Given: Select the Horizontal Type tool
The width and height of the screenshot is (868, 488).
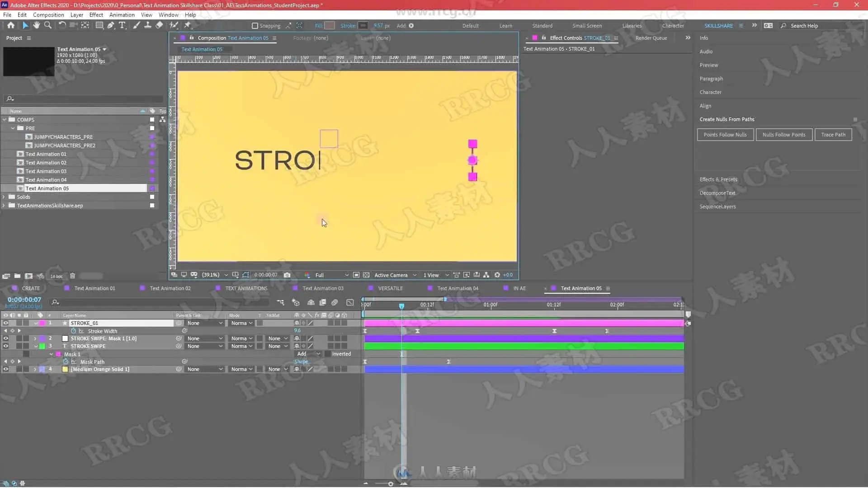Looking at the screenshot, I should [x=122, y=25].
